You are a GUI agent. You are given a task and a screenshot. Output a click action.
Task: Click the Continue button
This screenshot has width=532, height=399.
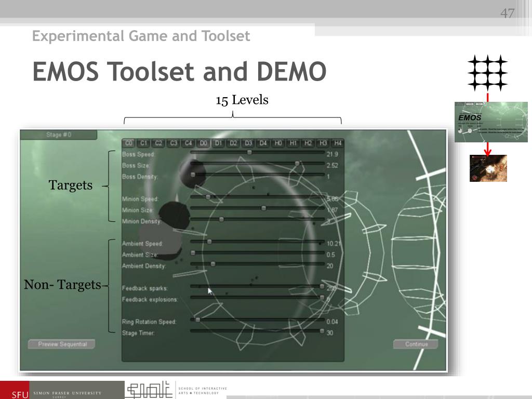pos(416,344)
